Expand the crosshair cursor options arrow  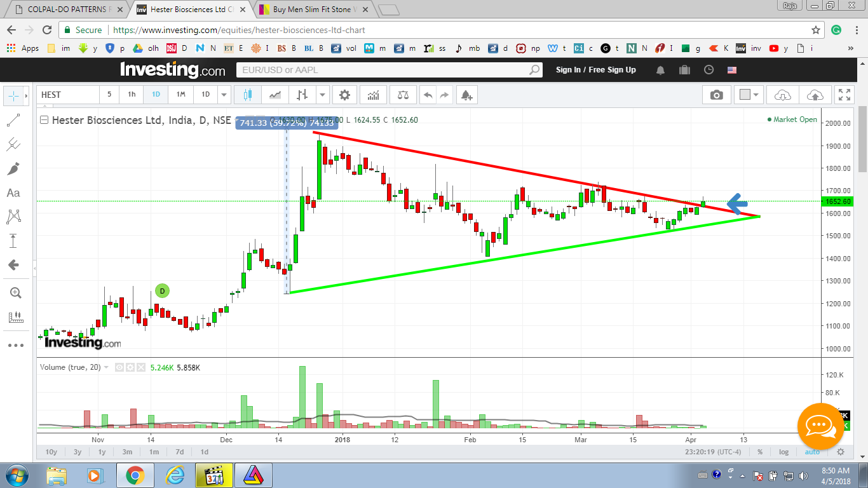[26, 96]
